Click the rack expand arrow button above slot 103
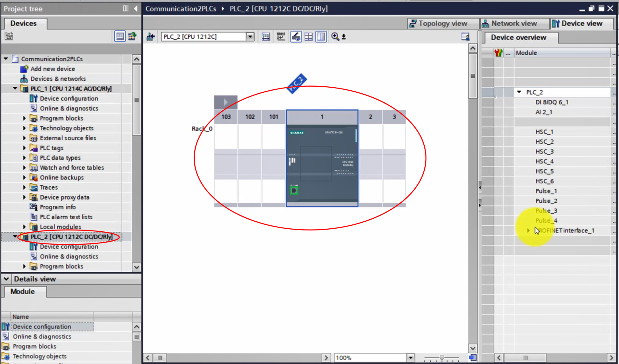 [226, 102]
